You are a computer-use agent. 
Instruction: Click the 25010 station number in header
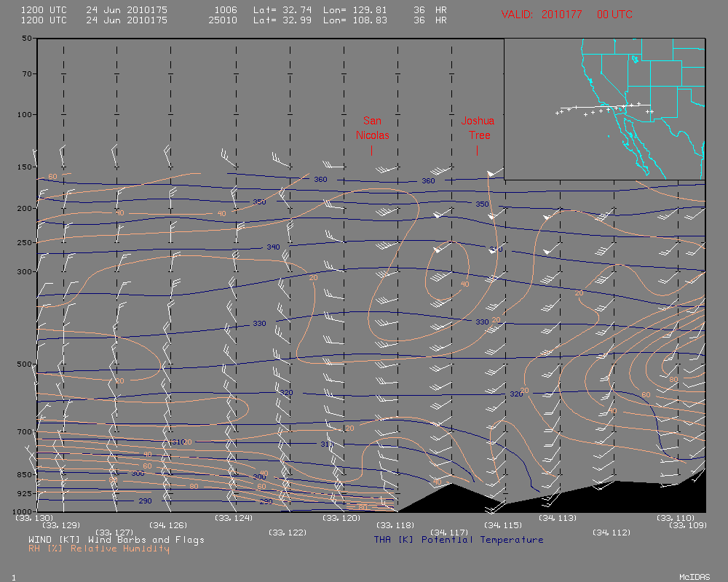pos(223,20)
